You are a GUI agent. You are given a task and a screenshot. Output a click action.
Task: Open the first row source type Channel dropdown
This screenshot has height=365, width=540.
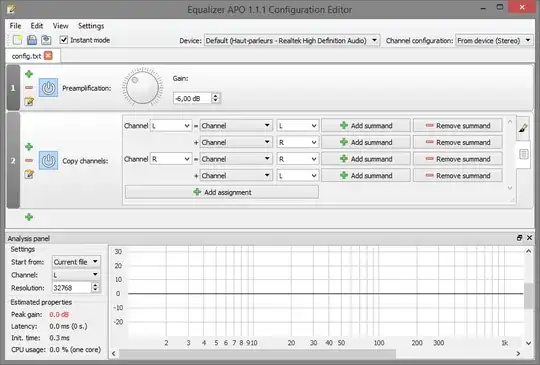[x=236, y=126]
